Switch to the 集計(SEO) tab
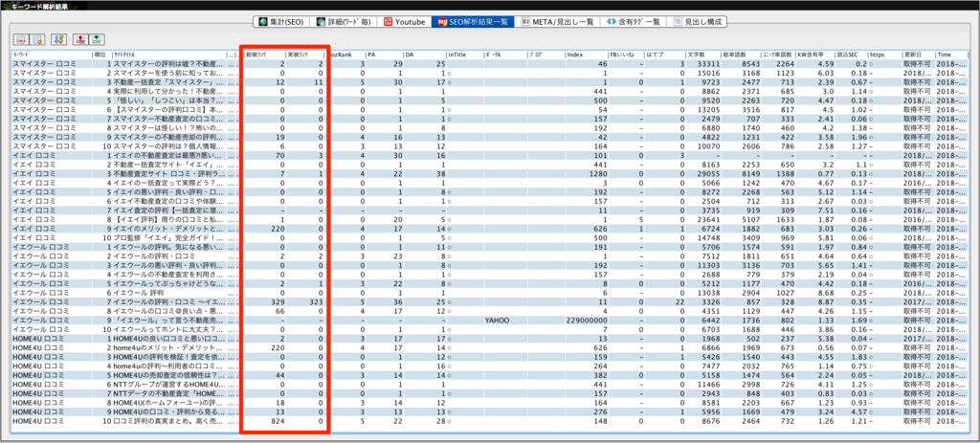The height and width of the screenshot is (443, 980). coord(280,22)
